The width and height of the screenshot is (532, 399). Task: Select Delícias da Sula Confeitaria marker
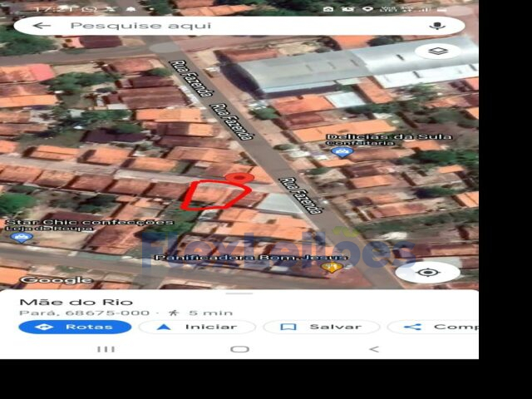[x=342, y=151]
